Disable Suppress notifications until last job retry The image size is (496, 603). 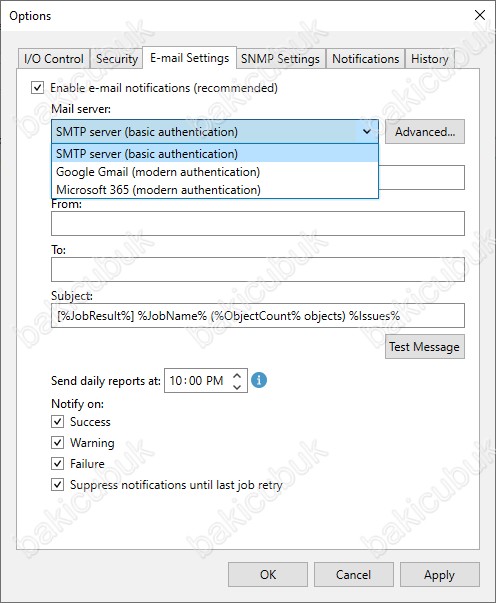pyautogui.click(x=57, y=484)
